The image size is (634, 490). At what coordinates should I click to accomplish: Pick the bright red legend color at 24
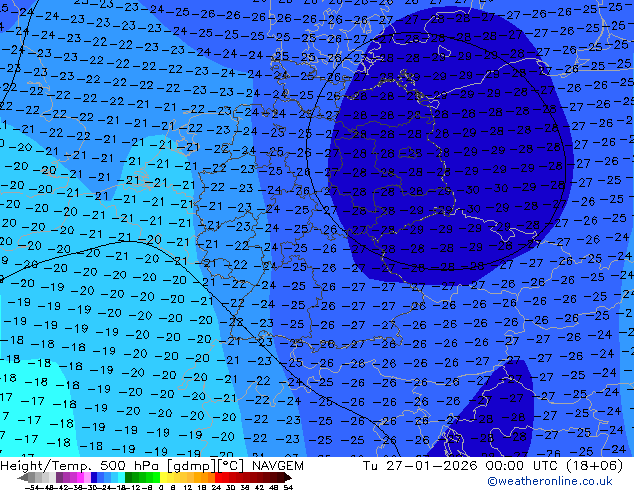[218, 477]
